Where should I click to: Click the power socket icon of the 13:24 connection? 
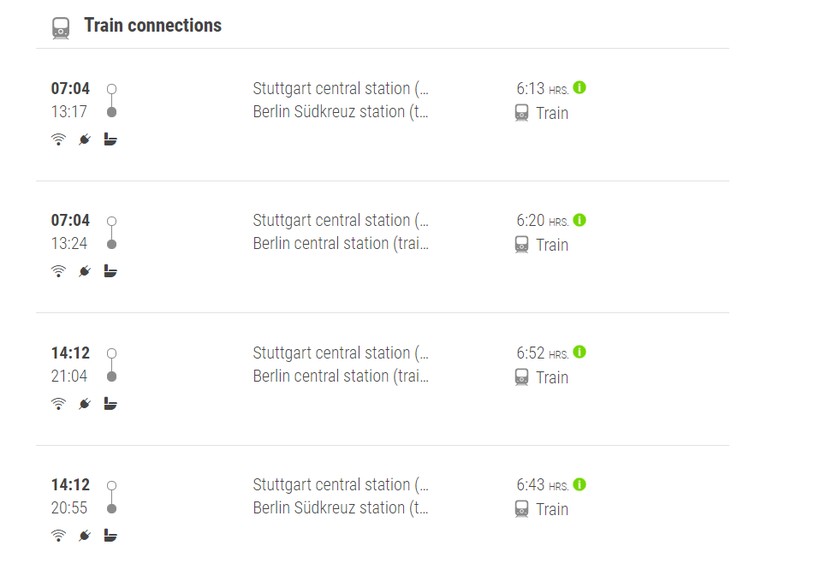click(85, 271)
